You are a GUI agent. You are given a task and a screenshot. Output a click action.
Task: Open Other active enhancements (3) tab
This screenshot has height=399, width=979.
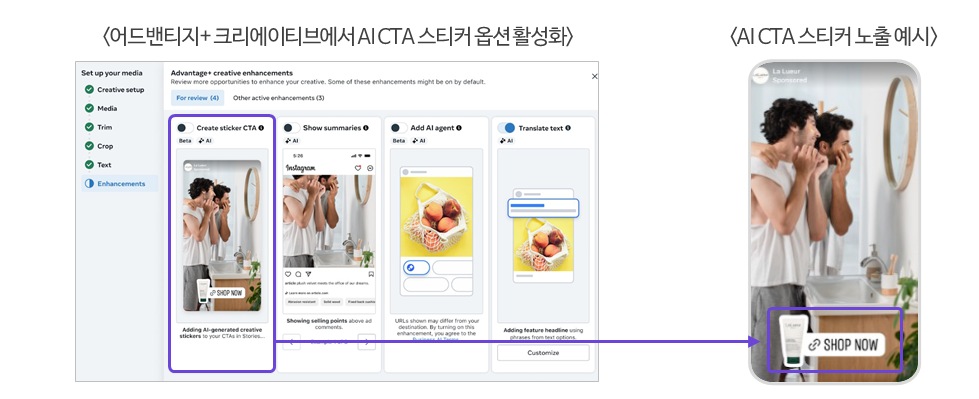pos(278,98)
